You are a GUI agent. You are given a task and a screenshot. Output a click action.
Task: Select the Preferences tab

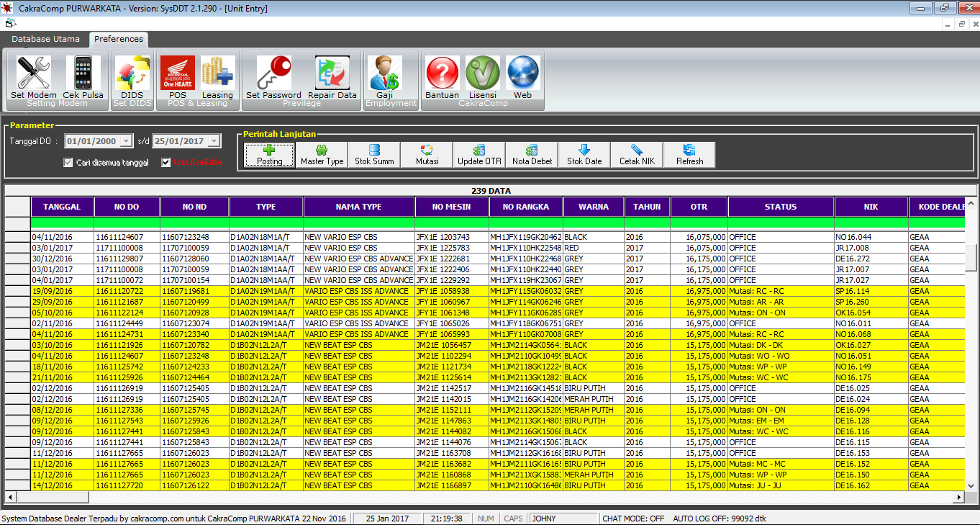click(x=119, y=39)
